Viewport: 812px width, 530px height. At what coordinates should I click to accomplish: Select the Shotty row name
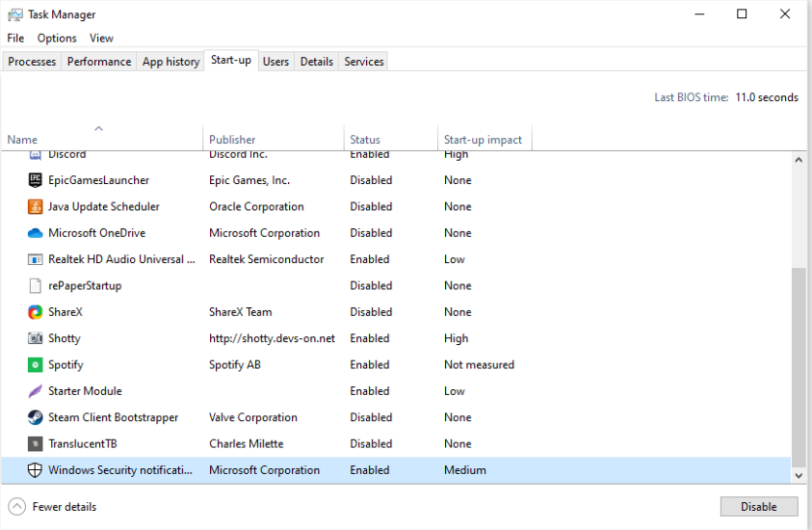pos(65,338)
